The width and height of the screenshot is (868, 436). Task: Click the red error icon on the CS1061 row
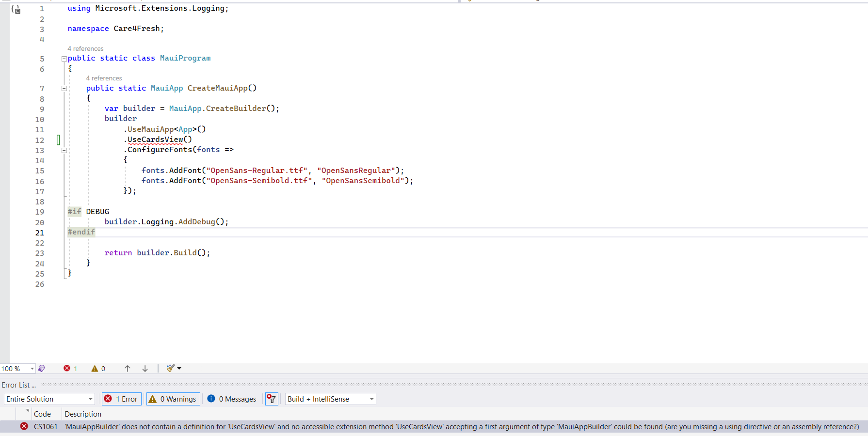pyautogui.click(x=24, y=427)
